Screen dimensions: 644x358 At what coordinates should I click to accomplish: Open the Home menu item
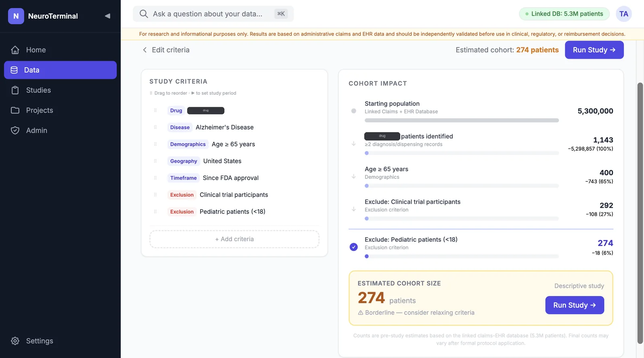coord(60,50)
